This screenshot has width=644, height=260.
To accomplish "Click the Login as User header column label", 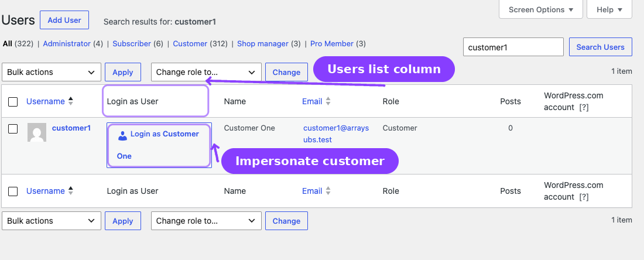I will pyautogui.click(x=133, y=101).
